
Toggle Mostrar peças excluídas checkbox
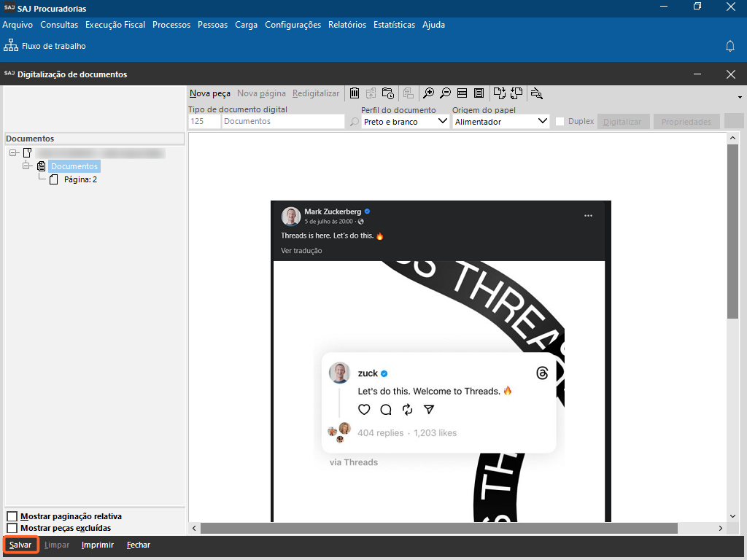[x=12, y=528]
